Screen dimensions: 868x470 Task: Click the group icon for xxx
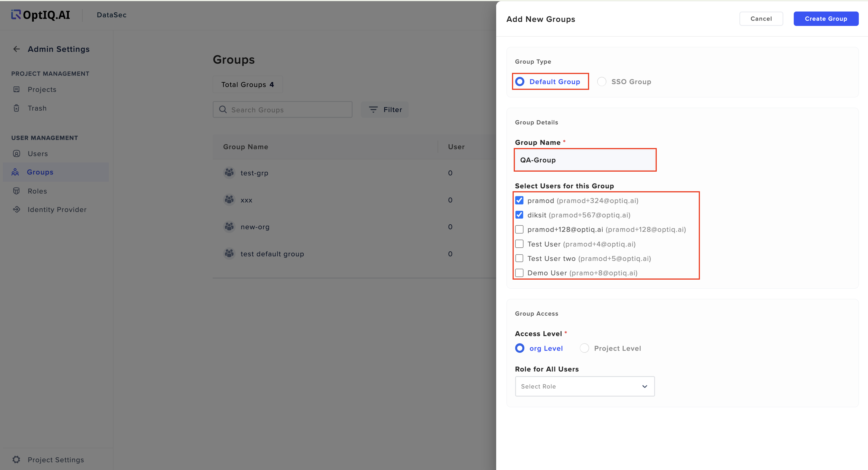pyautogui.click(x=229, y=200)
